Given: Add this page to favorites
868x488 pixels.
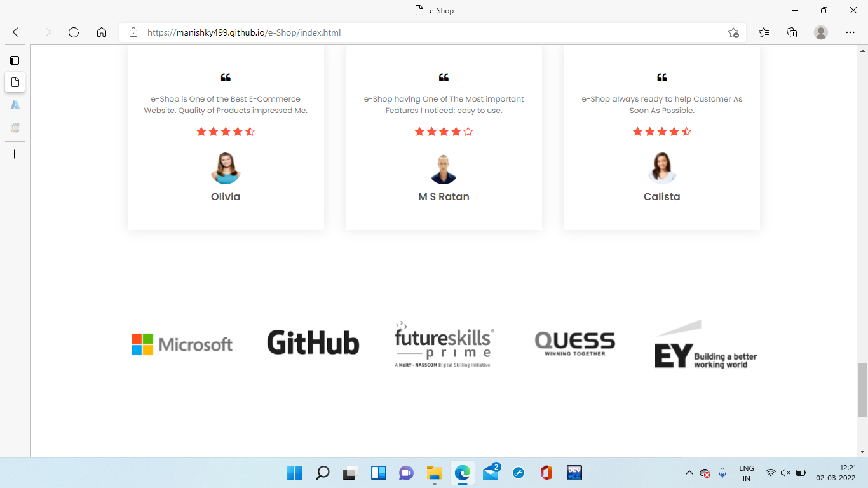Looking at the screenshot, I should 733,32.
